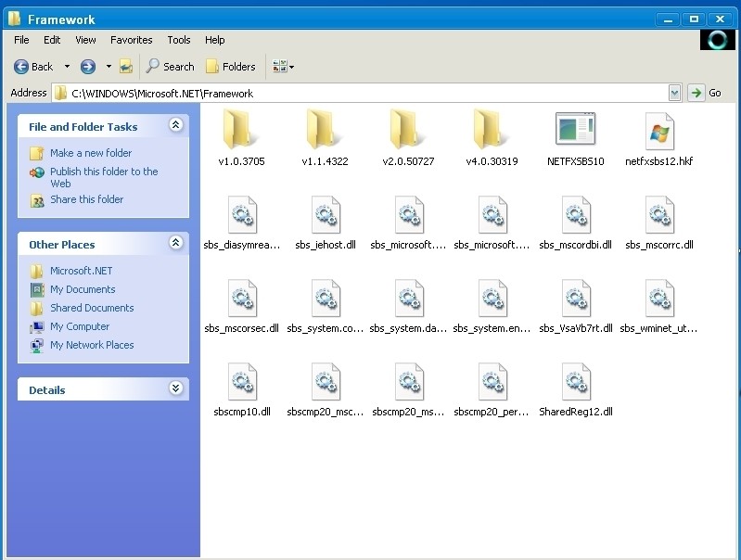
Task: Select the SharedReg12.dll file
Action: [x=575, y=383]
